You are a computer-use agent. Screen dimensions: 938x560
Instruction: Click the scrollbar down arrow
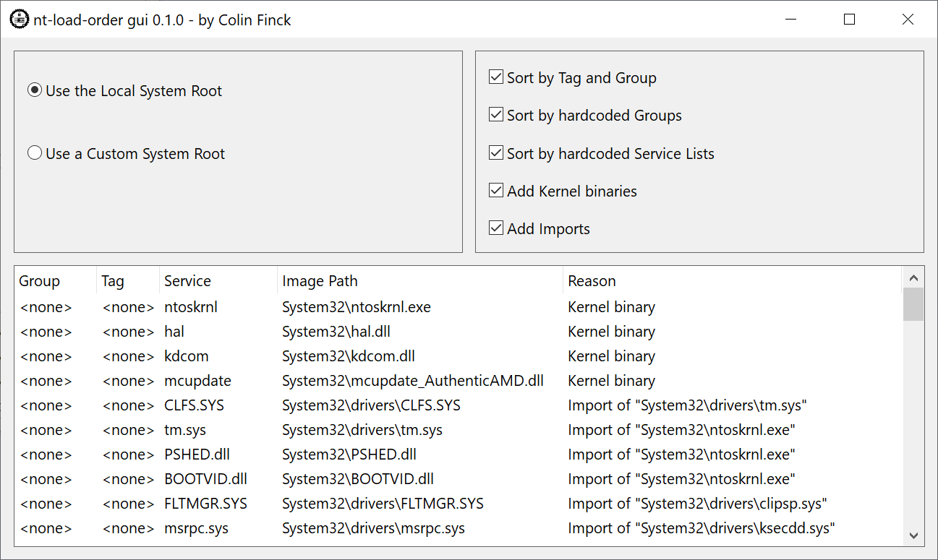click(913, 535)
